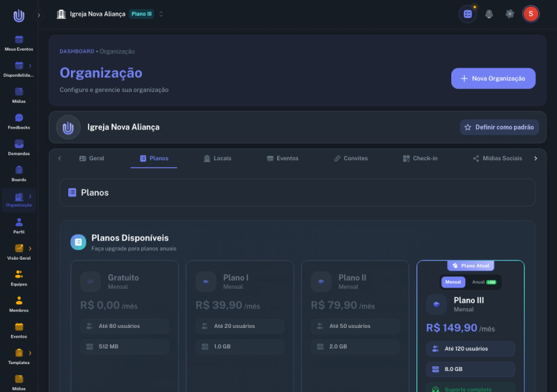The image size is (557, 392).
Task: Open Demandas inbox in the sidebar
Action: (19, 148)
